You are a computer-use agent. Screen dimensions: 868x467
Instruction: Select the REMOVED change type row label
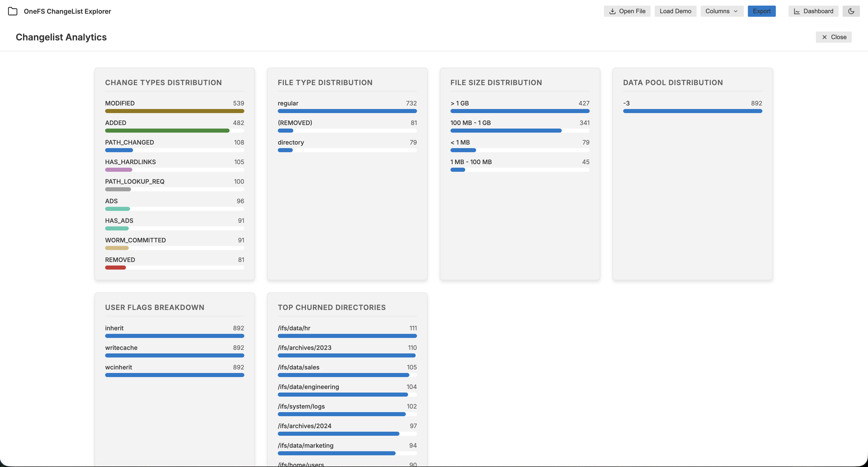click(120, 260)
